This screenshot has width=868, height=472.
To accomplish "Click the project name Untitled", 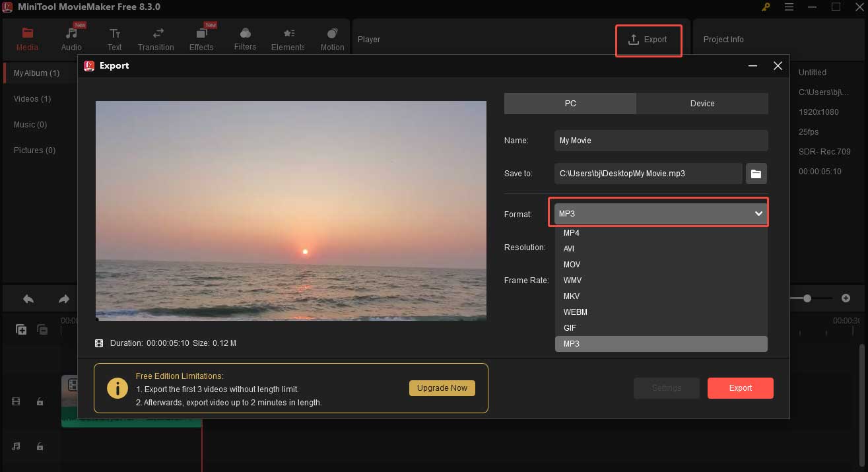I will (813, 73).
